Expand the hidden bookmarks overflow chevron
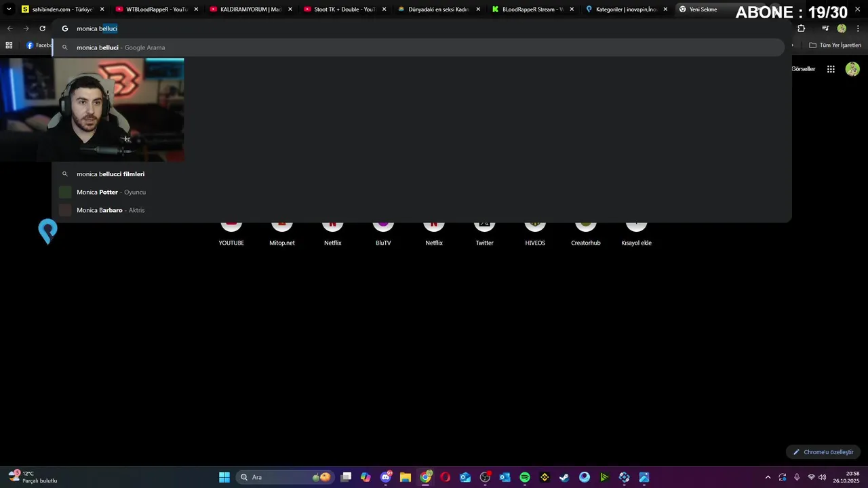 (x=793, y=45)
